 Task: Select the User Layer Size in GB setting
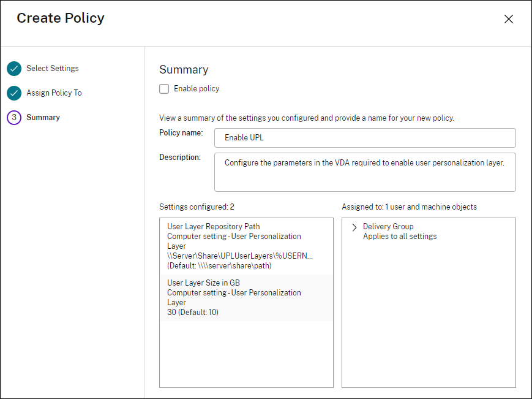[x=245, y=297]
